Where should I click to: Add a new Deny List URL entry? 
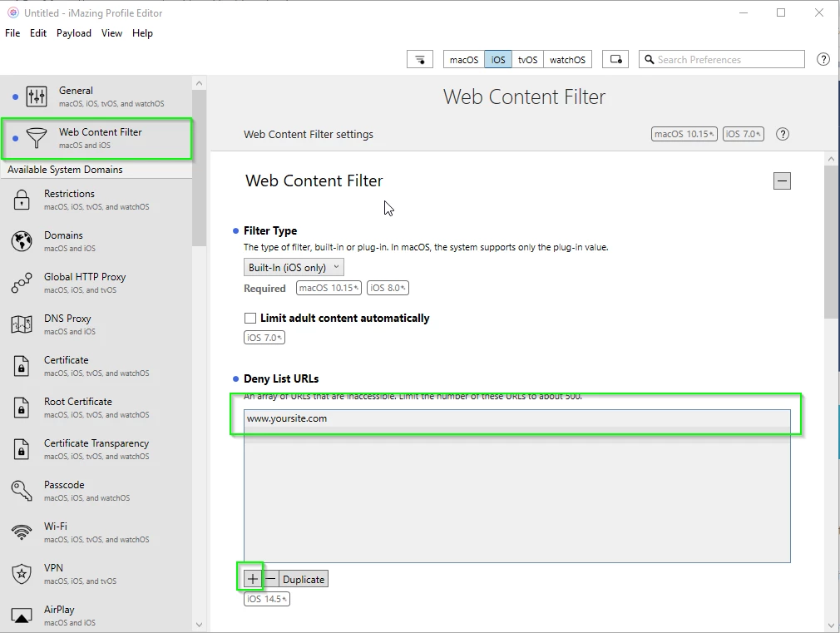point(252,579)
